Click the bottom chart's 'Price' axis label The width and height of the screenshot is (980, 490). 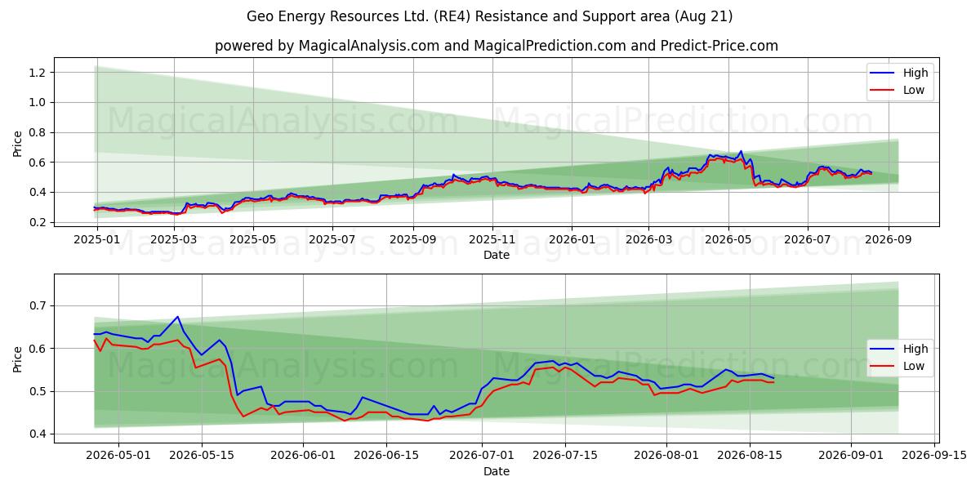click(x=18, y=358)
